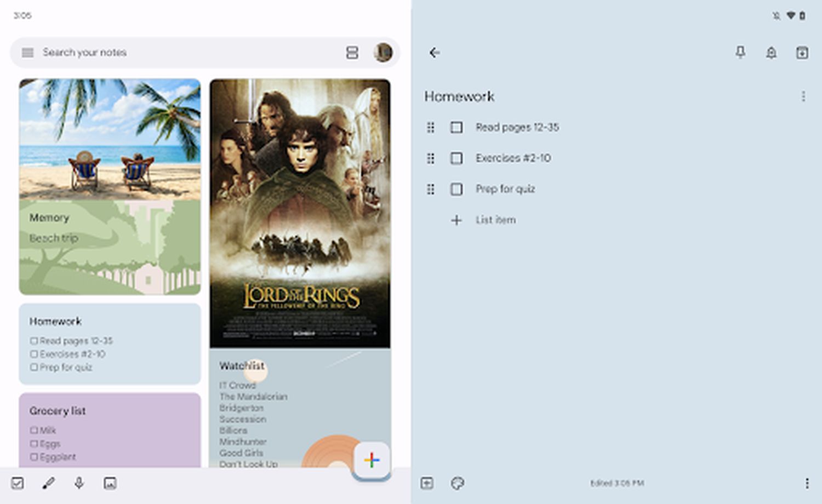This screenshot has height=504, width=822.
Task: Open the hamburger navigation menu
Action: (x=27, y=53)
